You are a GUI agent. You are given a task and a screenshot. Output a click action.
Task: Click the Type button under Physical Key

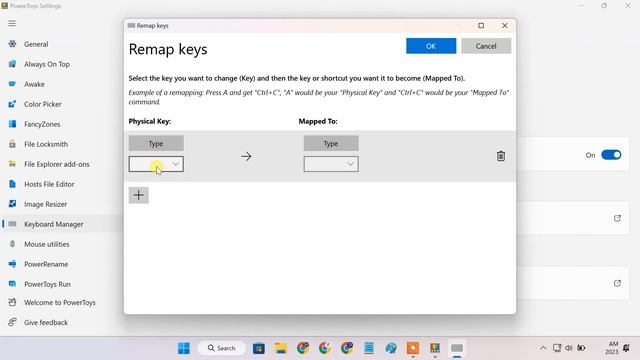[156, 143]
